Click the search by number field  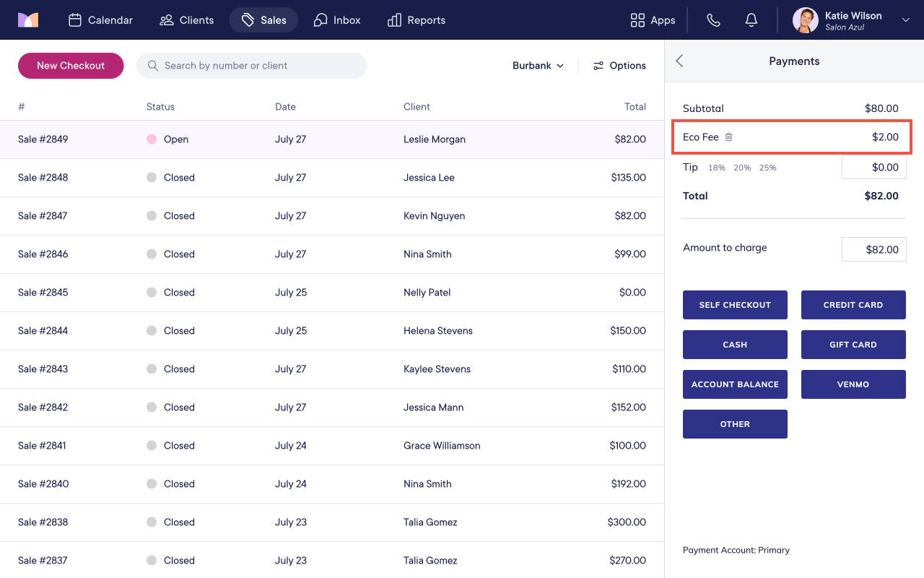tap(251, 66)
